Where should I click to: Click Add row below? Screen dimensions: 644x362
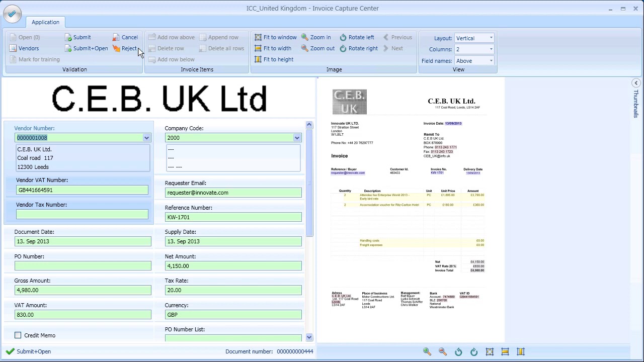(171, 59)
